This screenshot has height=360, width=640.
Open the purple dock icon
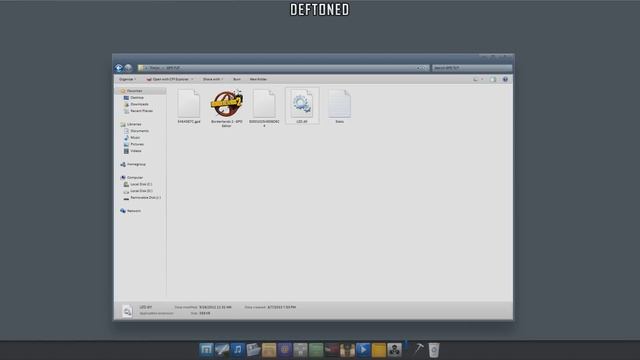point(284,350)
